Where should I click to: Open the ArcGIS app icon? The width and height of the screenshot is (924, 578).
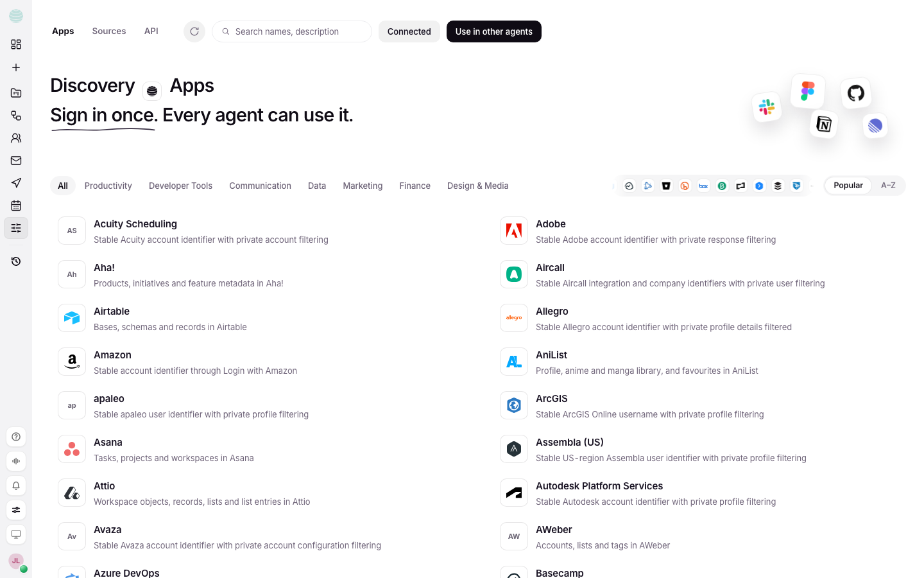(514, 405)
